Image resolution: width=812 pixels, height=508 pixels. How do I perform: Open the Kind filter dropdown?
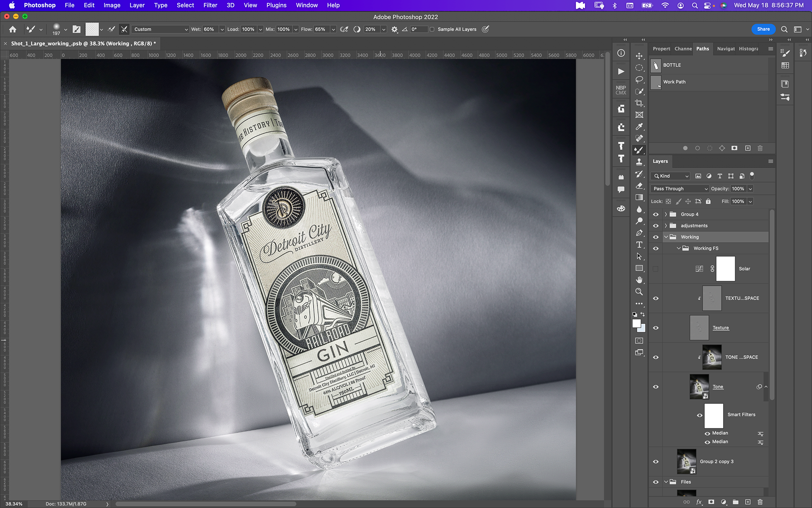click(x=671, y=176)
